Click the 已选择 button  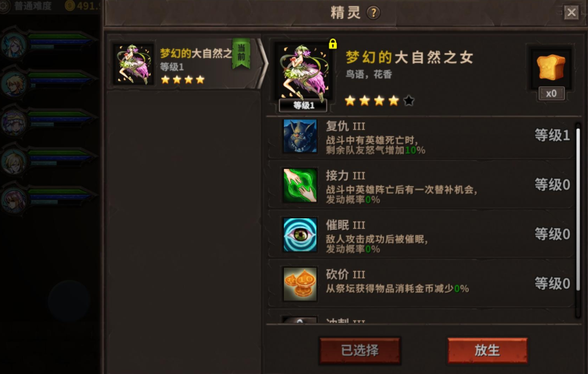(360, 351)
